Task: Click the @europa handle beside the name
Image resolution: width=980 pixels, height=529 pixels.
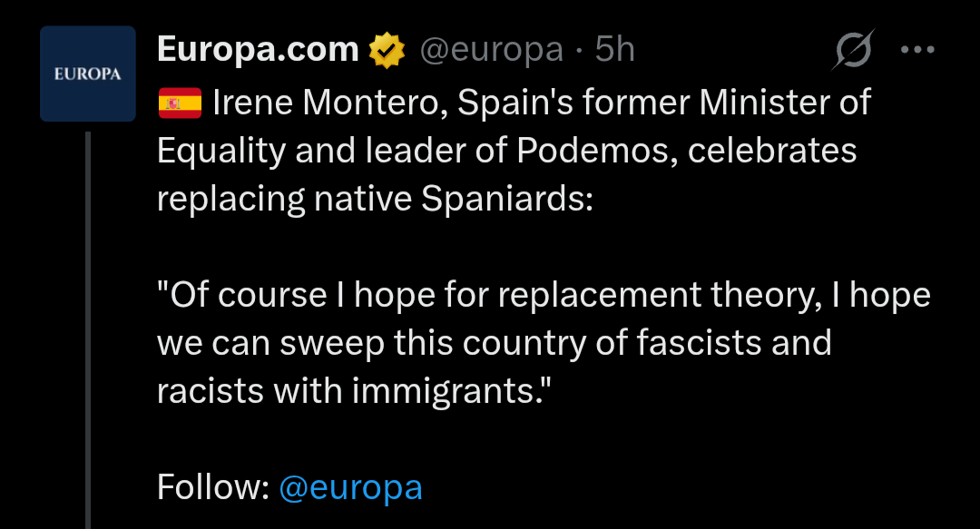Action: point(491,50)
